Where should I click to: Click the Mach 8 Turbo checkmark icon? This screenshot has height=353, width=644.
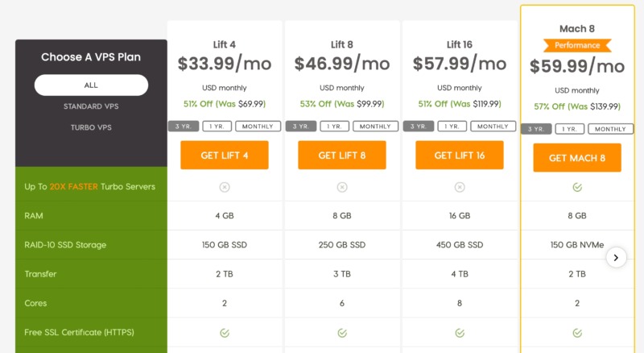click(x=577, y=187)
